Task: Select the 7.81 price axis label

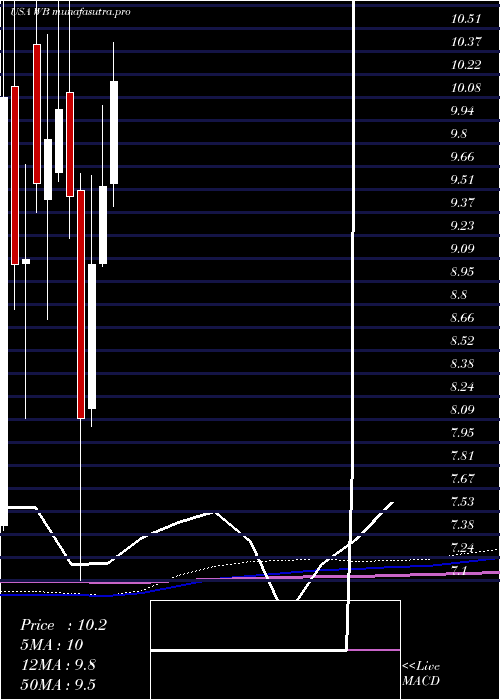Action: pos(463,455)
